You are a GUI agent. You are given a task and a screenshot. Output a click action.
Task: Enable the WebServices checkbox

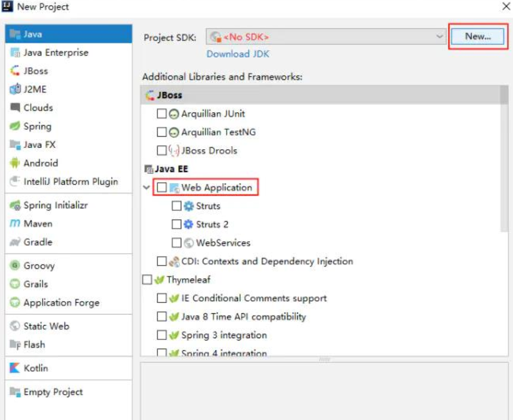176,242
